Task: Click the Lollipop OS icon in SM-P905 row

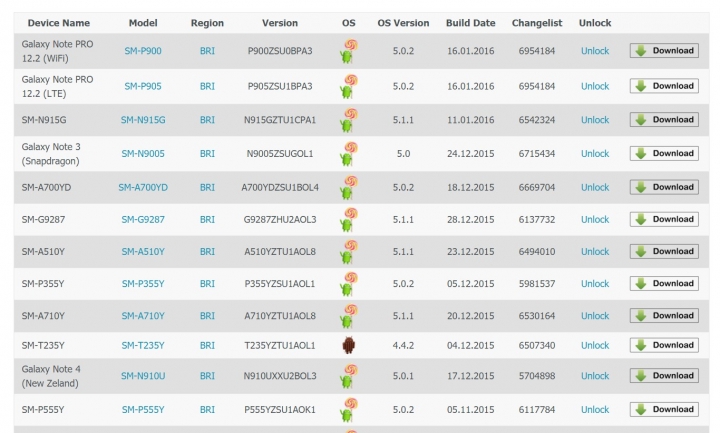Action: tap(349, 86)
